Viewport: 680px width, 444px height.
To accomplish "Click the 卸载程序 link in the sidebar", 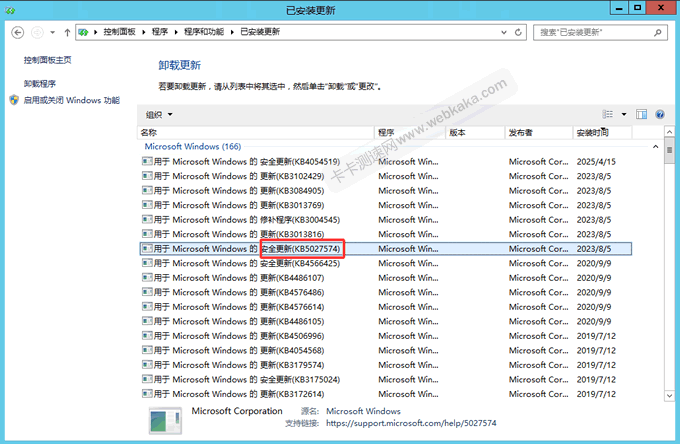I will point(40,84).
